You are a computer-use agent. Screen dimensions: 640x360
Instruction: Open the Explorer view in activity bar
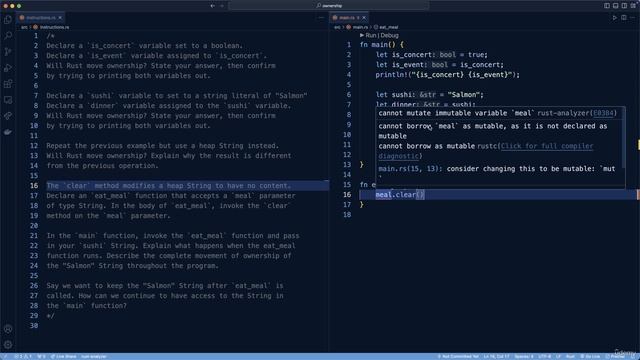tap(8, 20)
